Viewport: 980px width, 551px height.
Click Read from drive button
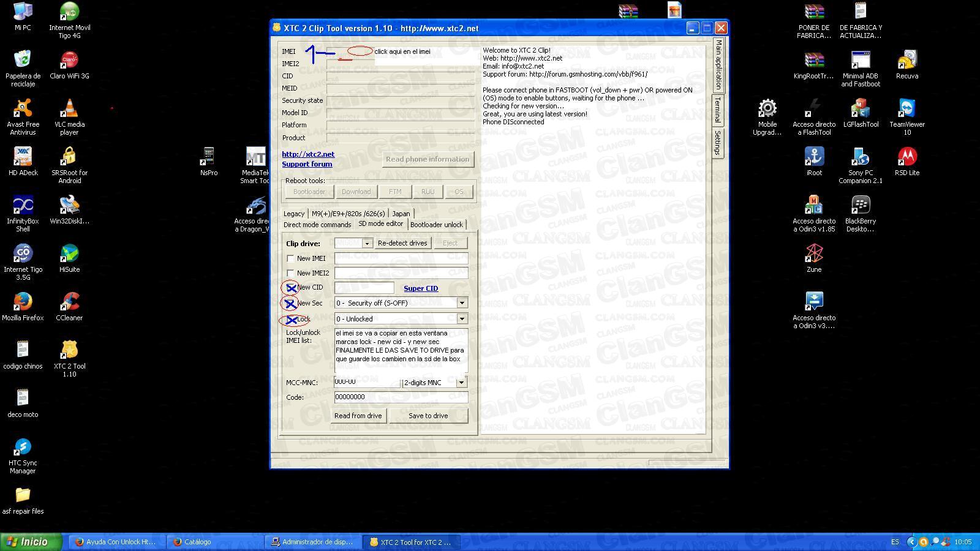358,416
